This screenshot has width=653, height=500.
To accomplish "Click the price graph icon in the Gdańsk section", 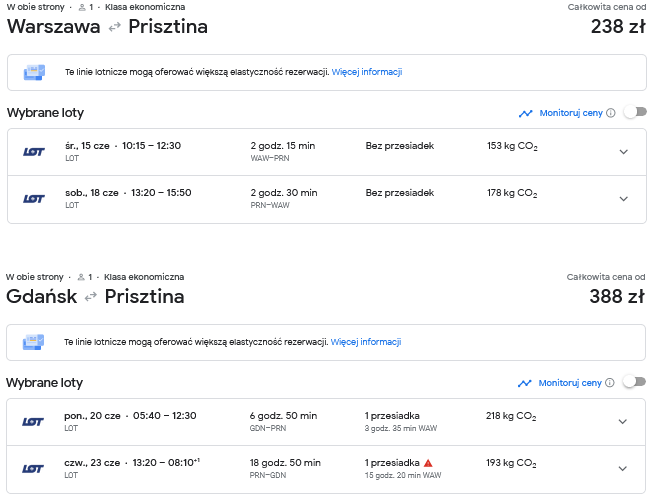I will [524, 383].
